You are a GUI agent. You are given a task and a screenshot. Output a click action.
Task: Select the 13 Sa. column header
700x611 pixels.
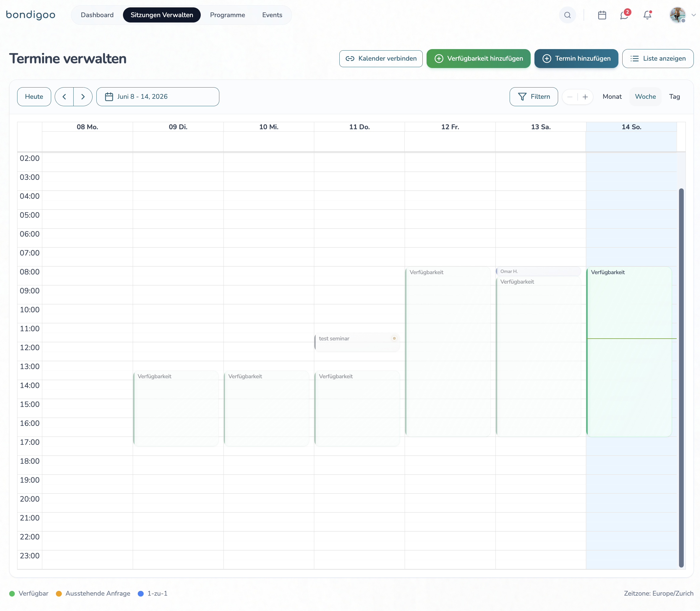[541, 127]
